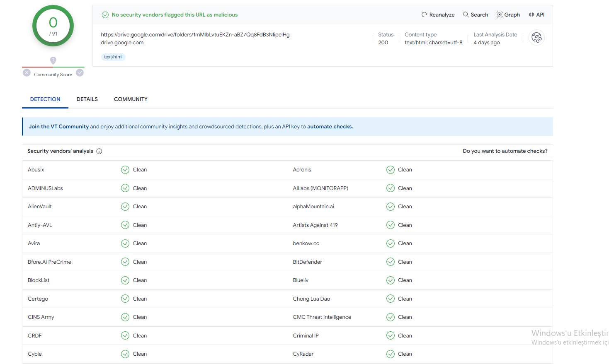This screenshot has height=364, width=609.
Task: Vote negative with the X community button
Action: click(x=27, y=73)
